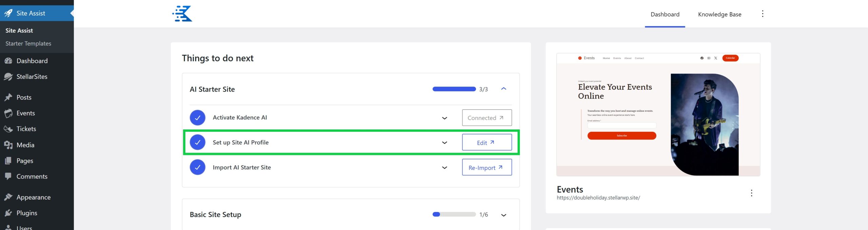Open Tickets via its sidebar icon
The image size is (868, 230).
[x=8, y=129]
